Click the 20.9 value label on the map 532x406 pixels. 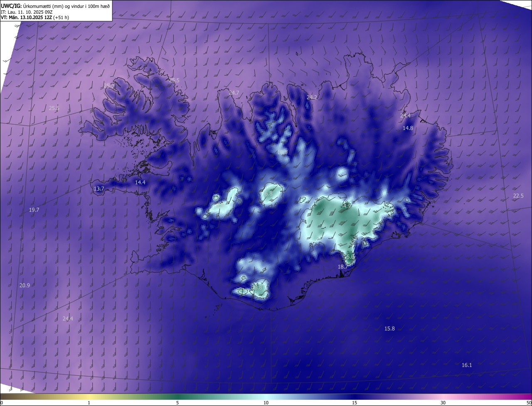point(25,286)
